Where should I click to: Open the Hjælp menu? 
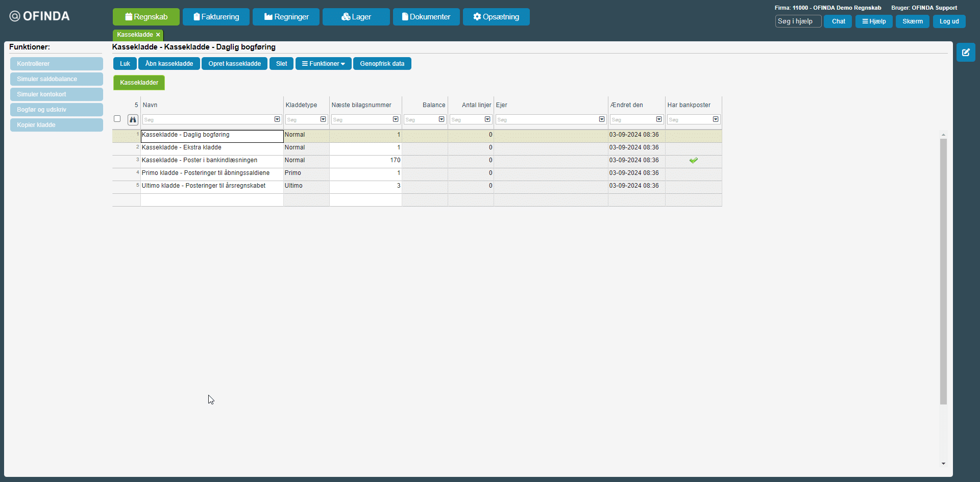click(x=873, y=21)
